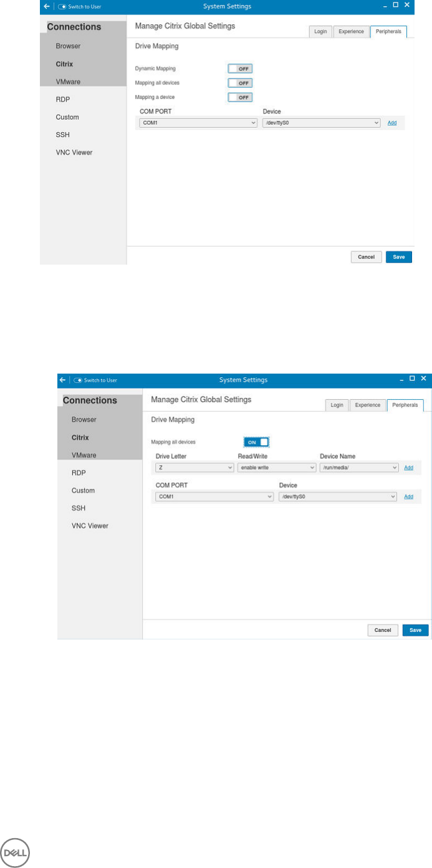Image resolution: width=432 pixels, height=868 pixels.
Task: Toggle Dynamic Mapping switch in the upper window
Action: click(x=240, y=69)
